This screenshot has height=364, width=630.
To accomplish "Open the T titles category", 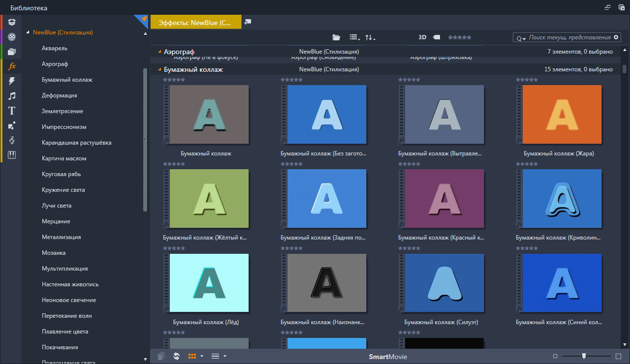I will click(12, 111).
